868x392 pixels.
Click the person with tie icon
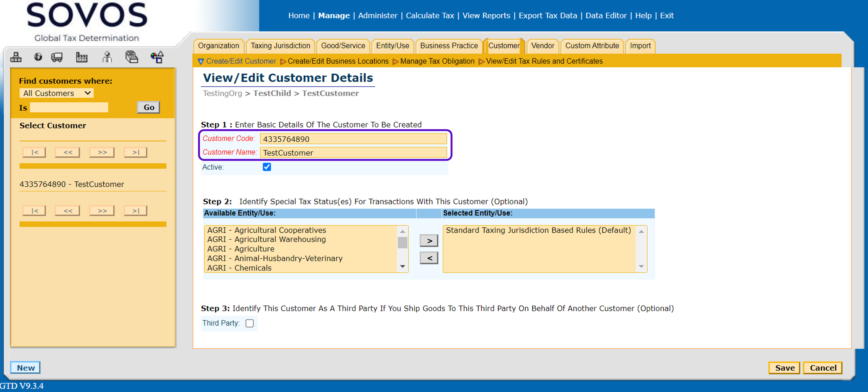[x=107, y=57]
